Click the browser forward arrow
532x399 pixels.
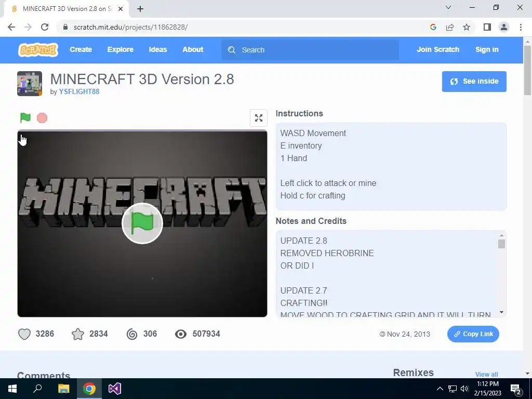[x=28, y=27]
